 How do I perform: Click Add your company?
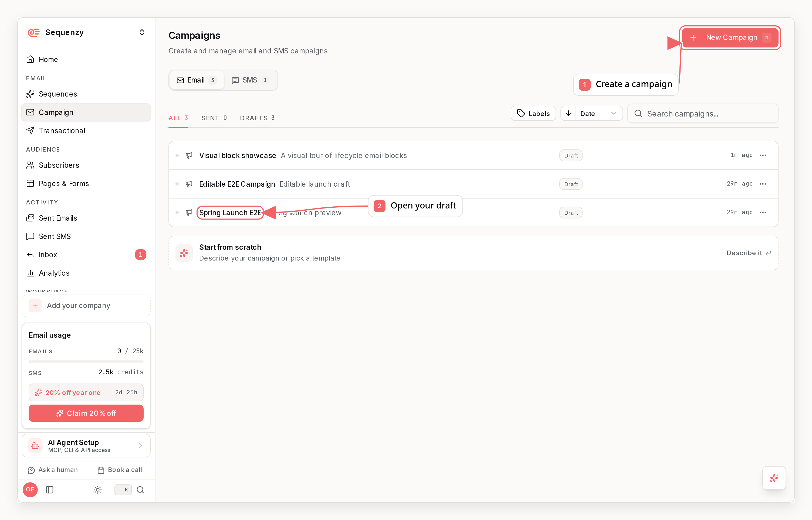pos(86,306)
